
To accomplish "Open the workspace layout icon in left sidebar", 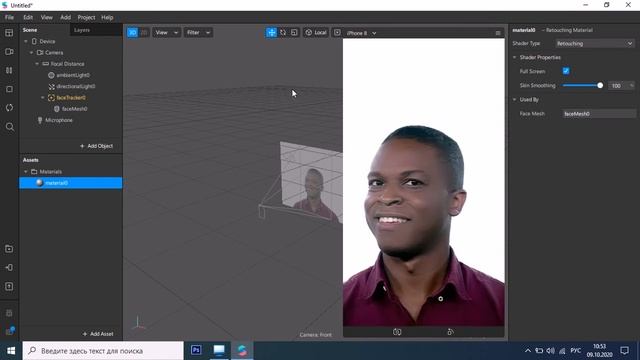I will tap(9, 33).
